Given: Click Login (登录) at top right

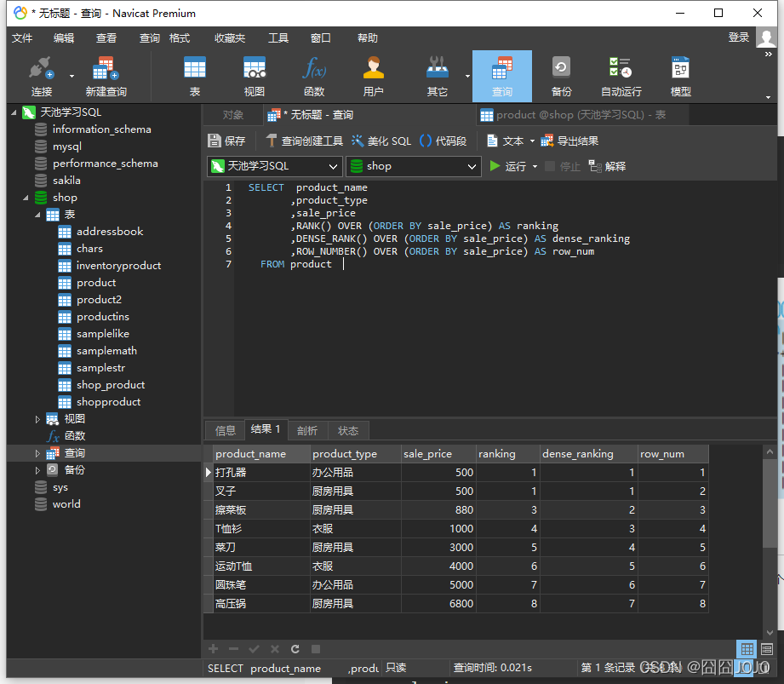Looking at the screenshot, I should 739,37.
